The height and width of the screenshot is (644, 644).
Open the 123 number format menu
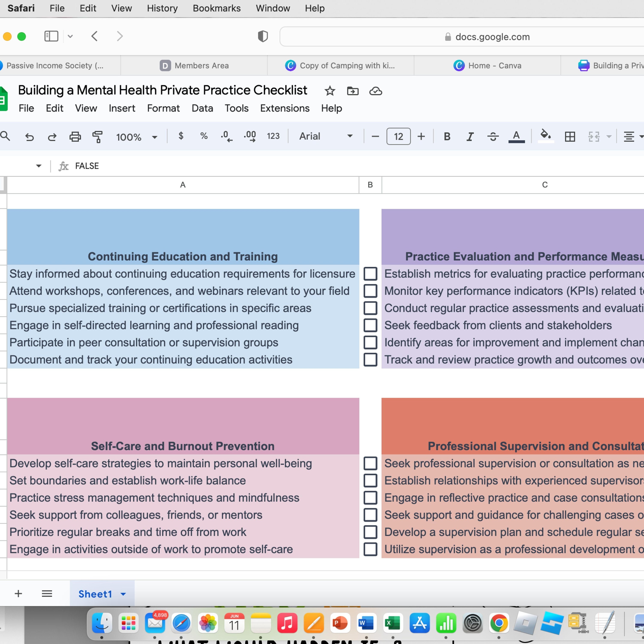click(x=273, y=136)
